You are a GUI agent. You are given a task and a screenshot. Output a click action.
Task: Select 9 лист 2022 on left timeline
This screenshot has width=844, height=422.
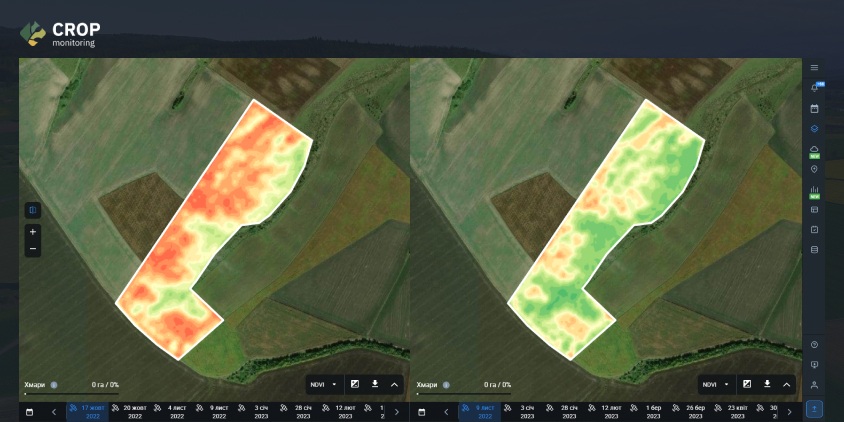point(214,412)
